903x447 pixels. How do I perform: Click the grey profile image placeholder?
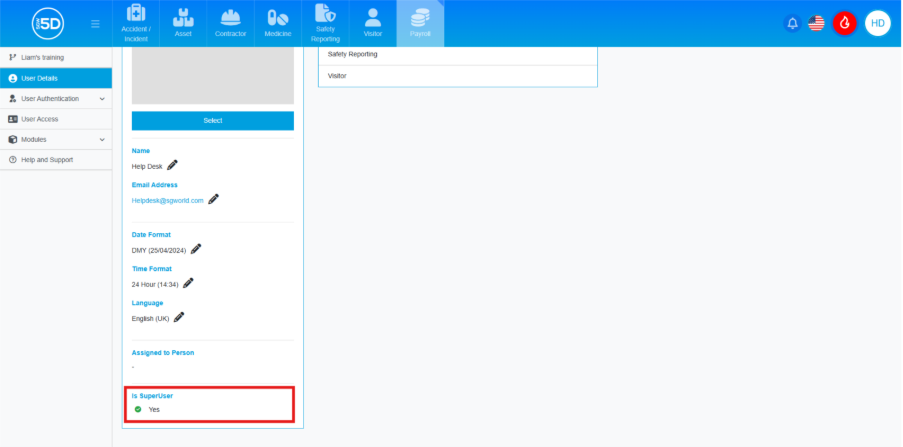pyautogui.click(x=213, y=75)
